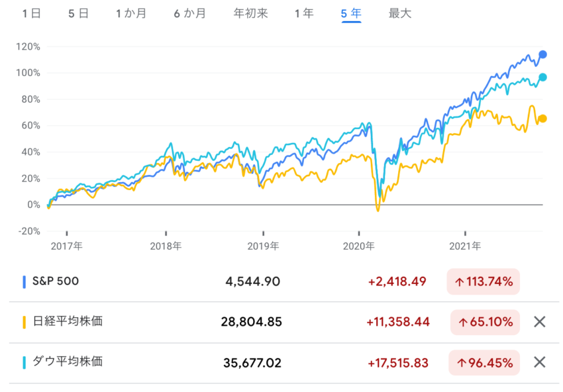Click the Dow cyan endpoint dot on chart
Viewport: 563px width, 392px height.
pyautogui.click(x=543, y=77)
